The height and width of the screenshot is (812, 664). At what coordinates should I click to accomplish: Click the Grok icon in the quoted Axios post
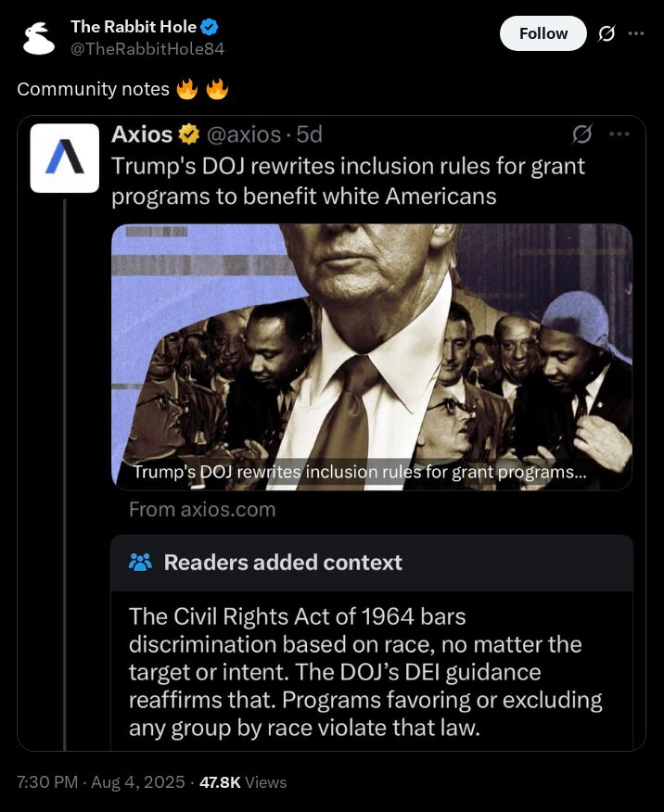coord(581,134)
